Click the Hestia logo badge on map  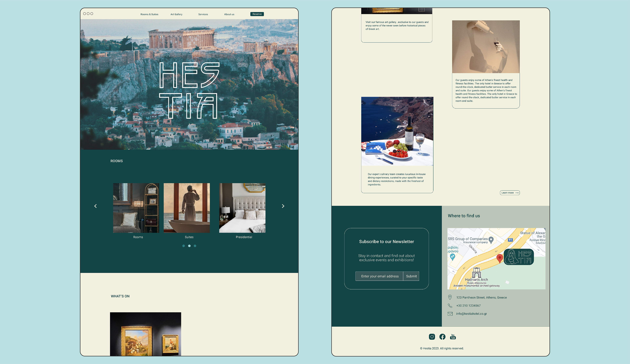pos(519,257)
